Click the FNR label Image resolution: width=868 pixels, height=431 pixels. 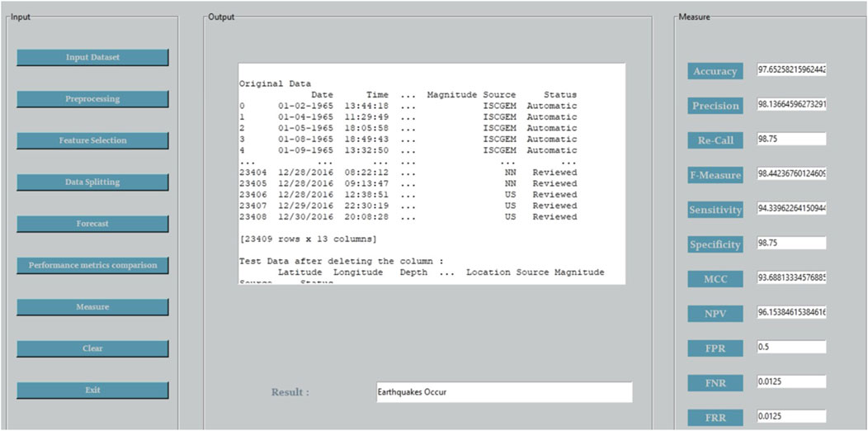[715, 383]
